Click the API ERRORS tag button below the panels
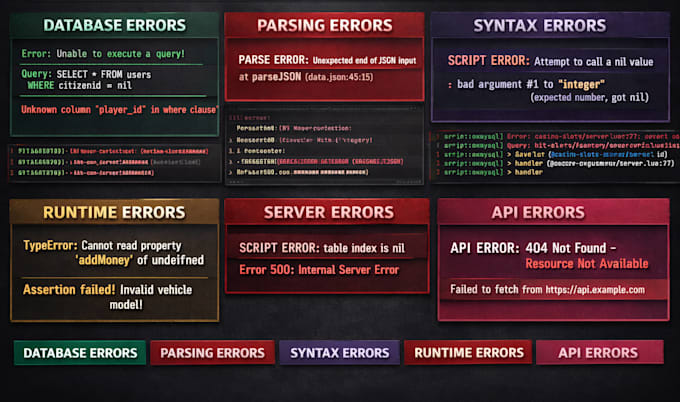Screen dimensions: 680x402 (600, 353)
